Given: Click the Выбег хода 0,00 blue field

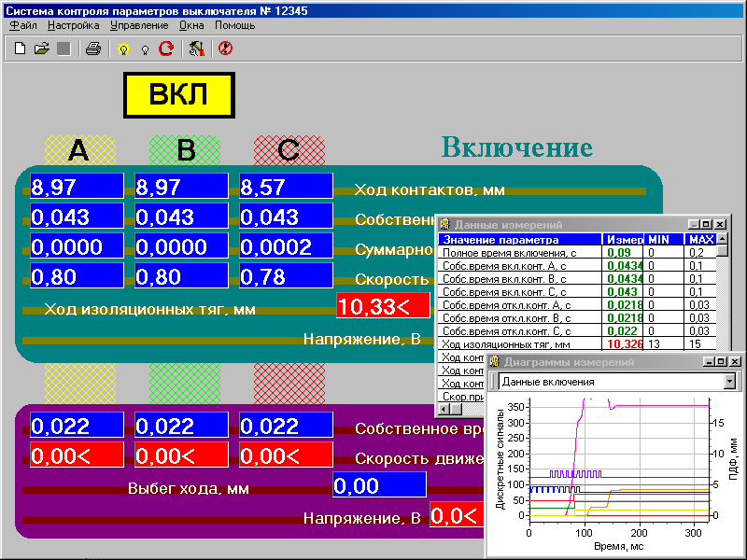Looking at the screenshot, I should coord(379,484).
